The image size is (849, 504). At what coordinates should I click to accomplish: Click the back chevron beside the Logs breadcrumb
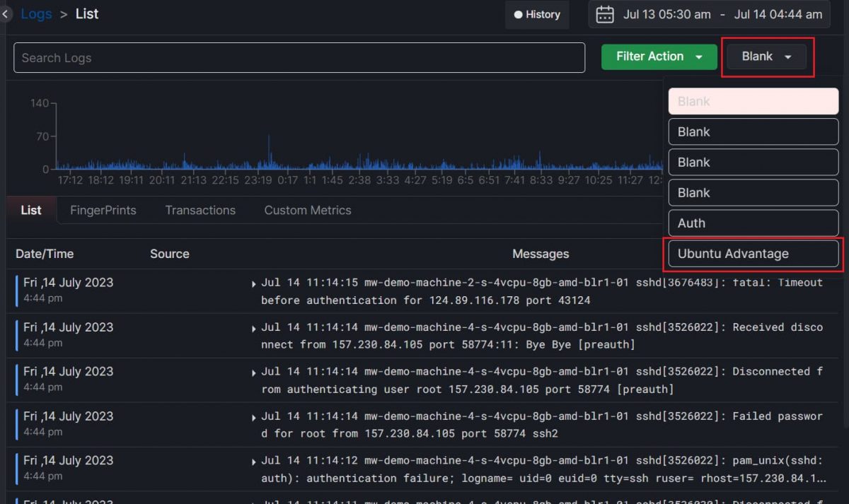click(x=6, y=13)
